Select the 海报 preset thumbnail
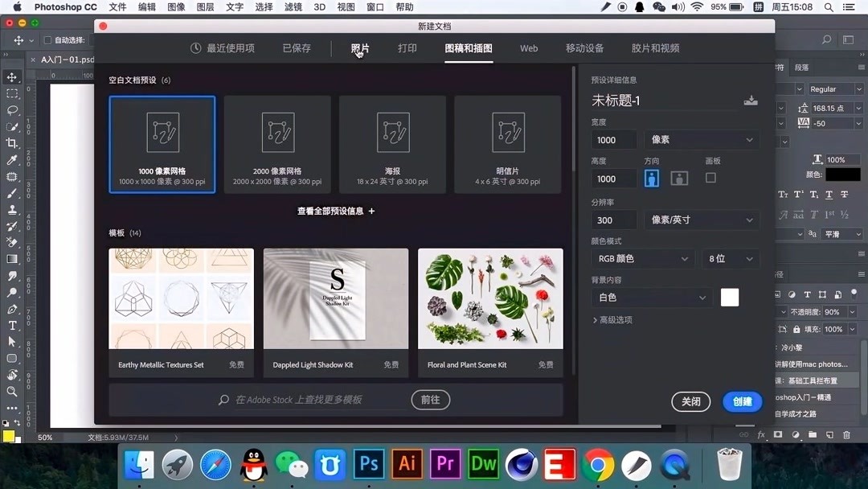 tap(392, 145)
